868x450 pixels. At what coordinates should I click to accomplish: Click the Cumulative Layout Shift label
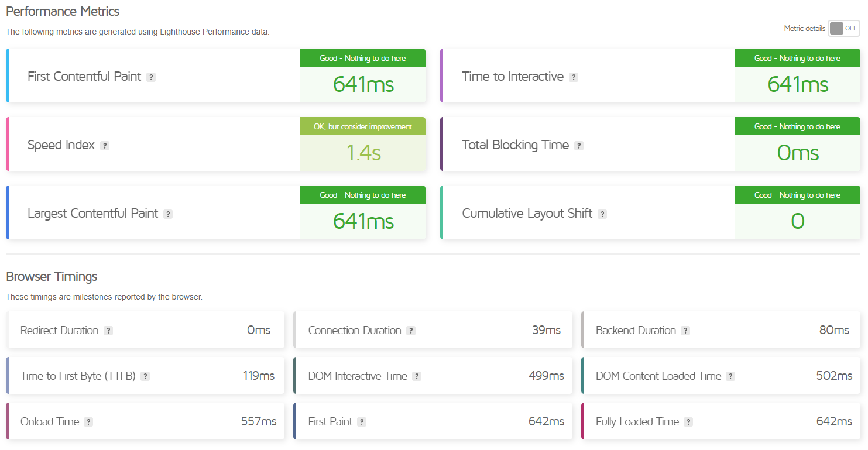coord(527,214)
